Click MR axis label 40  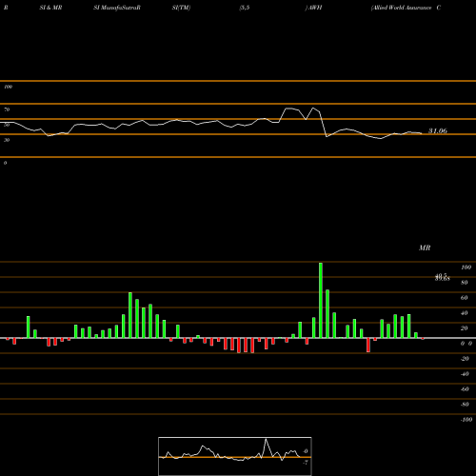pos(465,313)
